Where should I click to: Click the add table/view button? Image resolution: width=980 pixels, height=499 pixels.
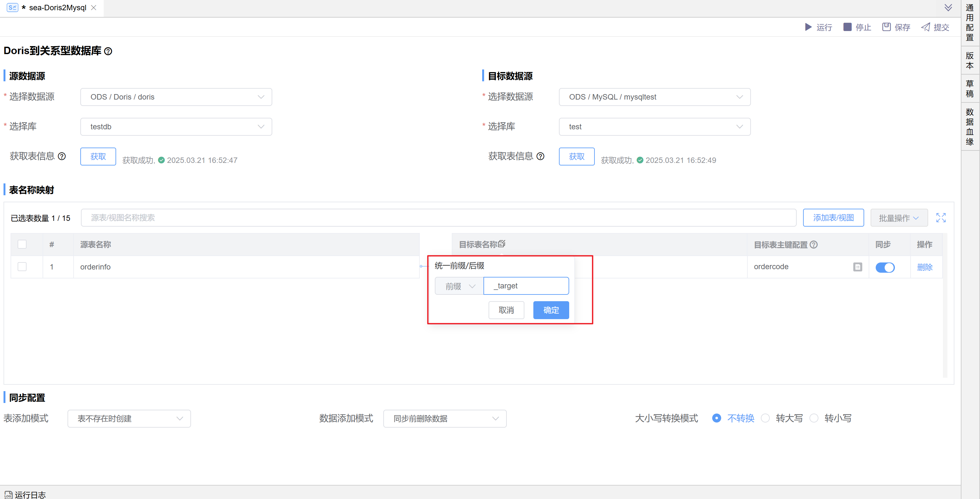[x=833, y=218]
